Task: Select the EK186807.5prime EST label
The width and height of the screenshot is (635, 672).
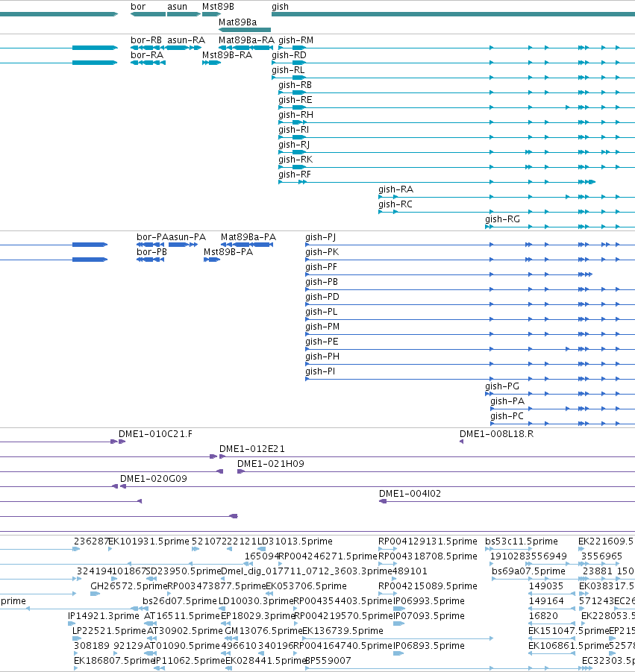Action: 114,660
